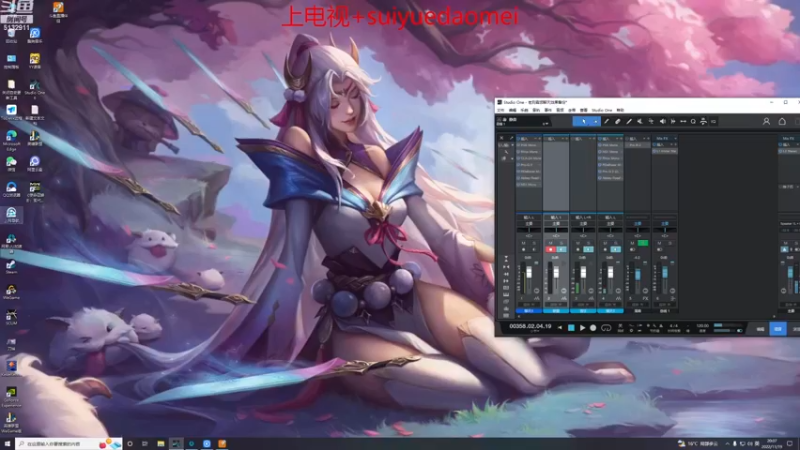
Task: Open the 帮助 (Help) menu
Action: click(x=620, y=110)
